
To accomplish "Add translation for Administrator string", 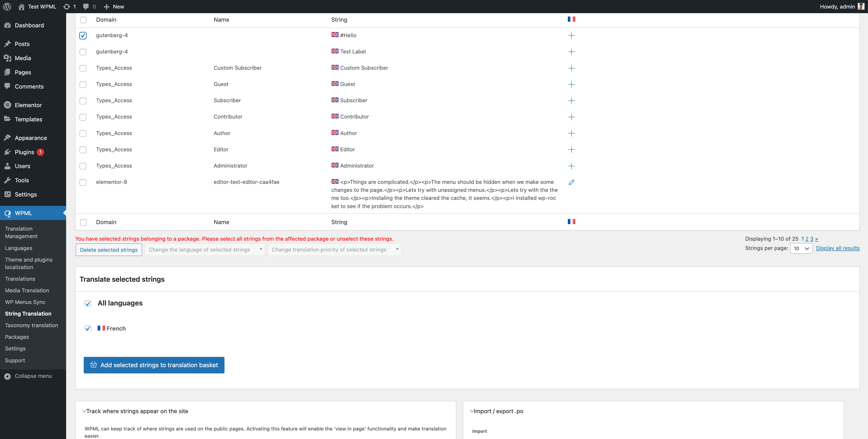I will coord(571,166).
